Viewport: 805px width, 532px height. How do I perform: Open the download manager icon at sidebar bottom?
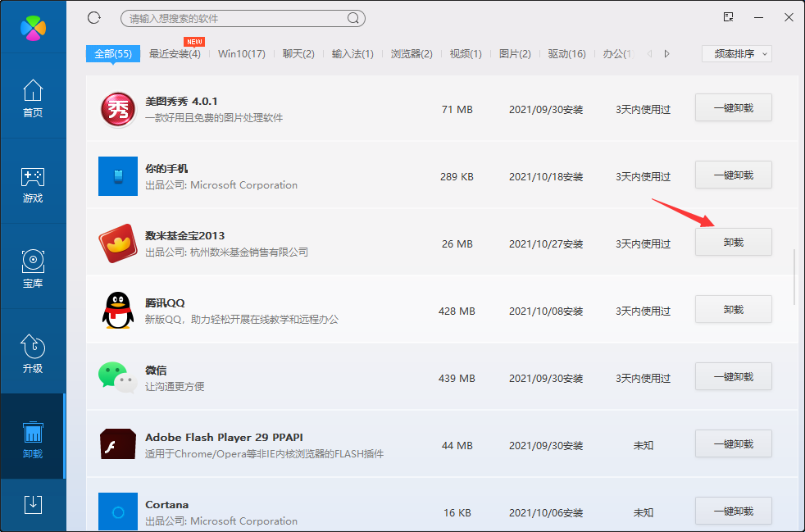pyautogui.click(x=33, y=505)
